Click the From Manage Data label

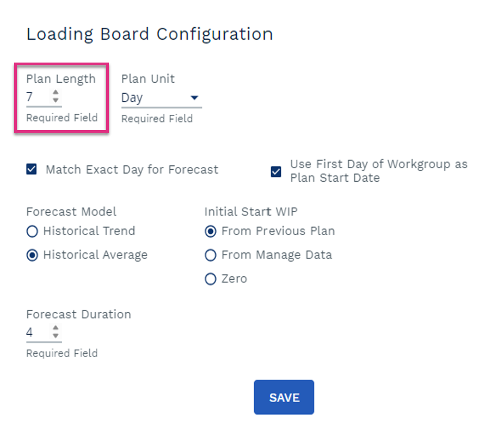(x=276, y=255)
